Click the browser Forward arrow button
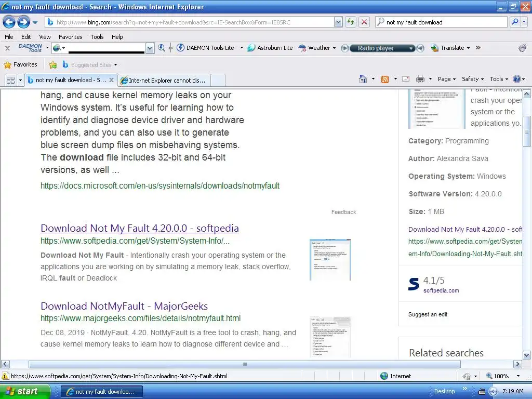532x399 pixels. [23, 22]
